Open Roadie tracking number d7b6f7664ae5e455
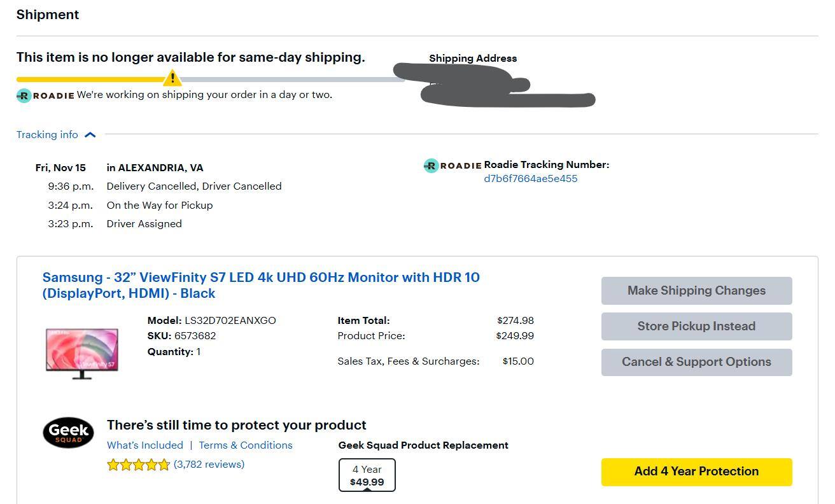 point(530,179)
